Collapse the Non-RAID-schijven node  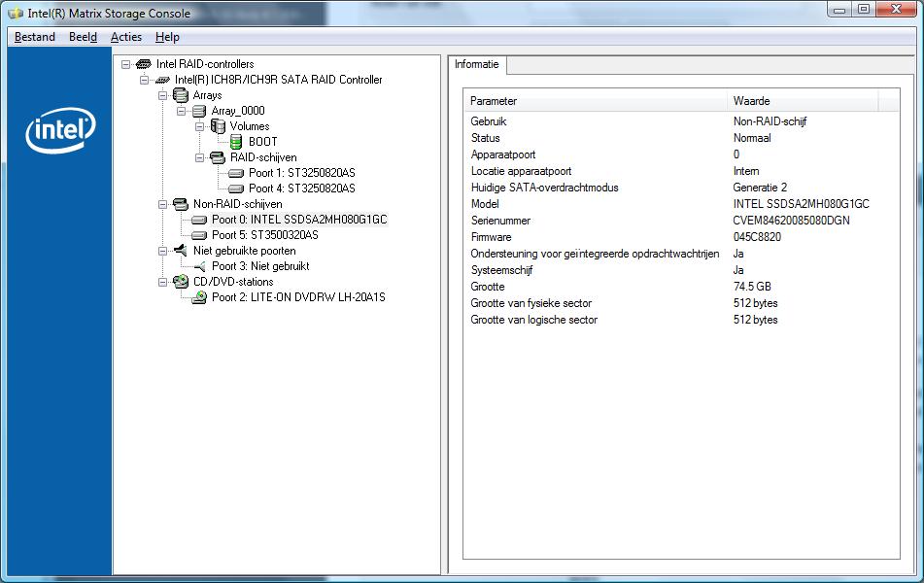pyautogui.click(x=162, y=204)
